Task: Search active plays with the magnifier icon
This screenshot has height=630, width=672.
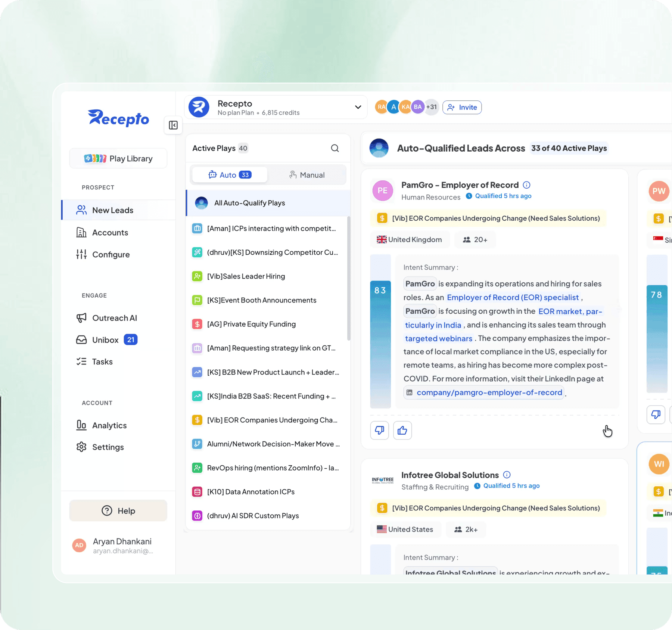Action: (x=335, y=148)
